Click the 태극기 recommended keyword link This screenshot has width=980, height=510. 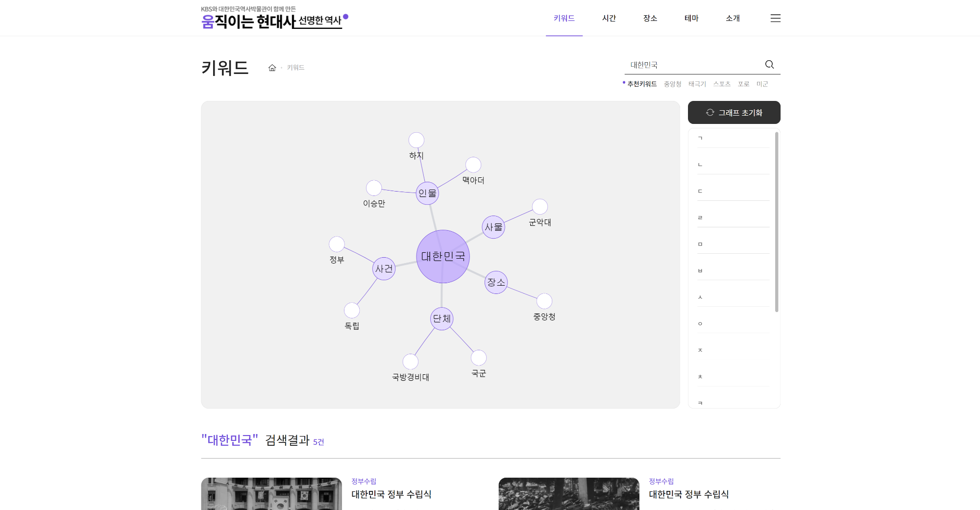(697, 84)
